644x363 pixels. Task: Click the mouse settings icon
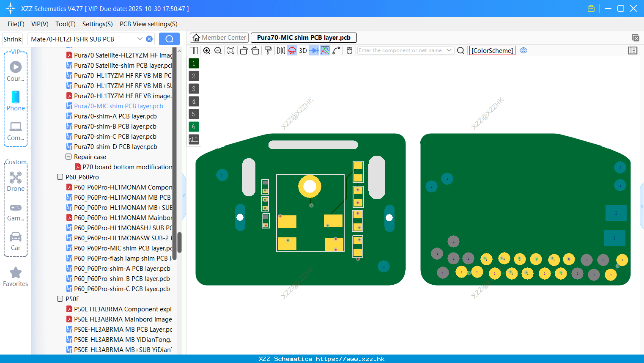[349, 50]
